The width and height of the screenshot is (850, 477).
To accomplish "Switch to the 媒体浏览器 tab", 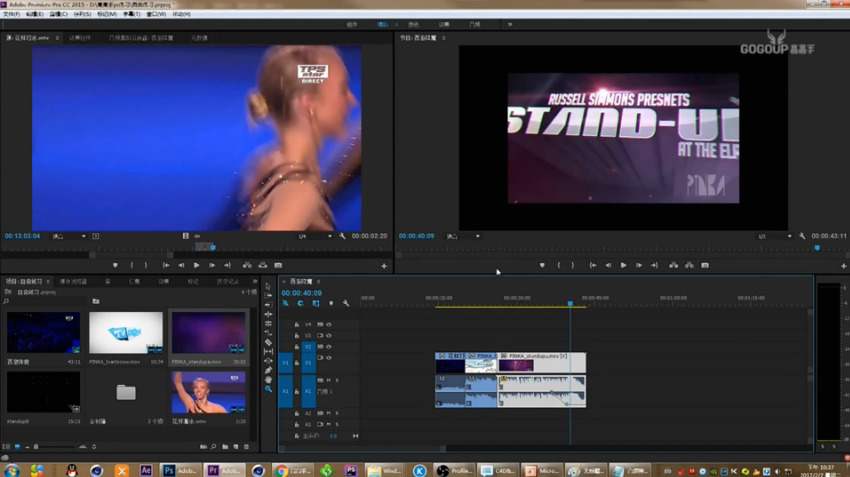I will tap(73, 282).
